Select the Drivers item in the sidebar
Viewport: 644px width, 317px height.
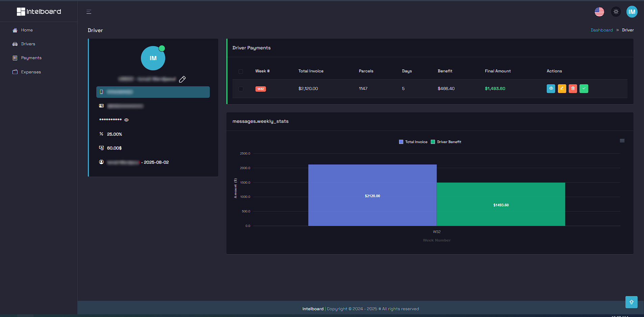pyautogui.click(x=28, y=44)
